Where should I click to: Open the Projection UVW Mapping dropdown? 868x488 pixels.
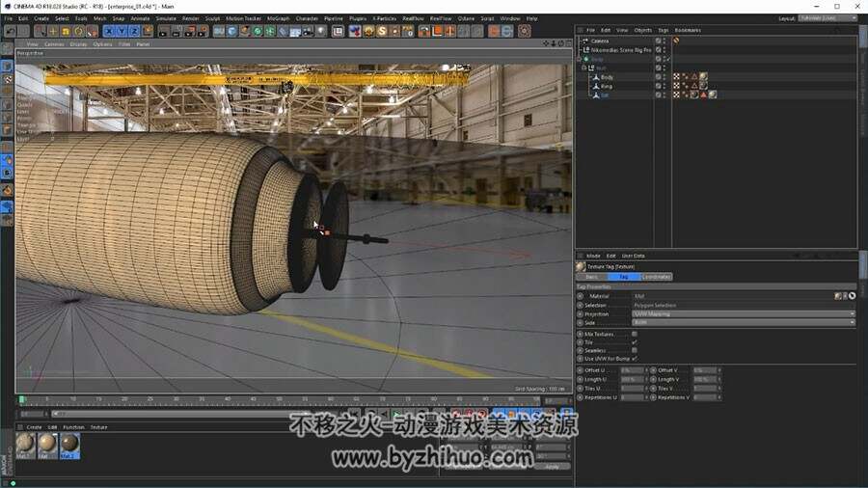coord(744,313)
